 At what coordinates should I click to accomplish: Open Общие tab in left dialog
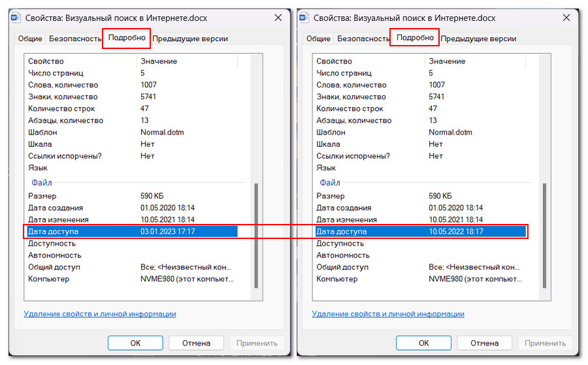pos(30,39)
